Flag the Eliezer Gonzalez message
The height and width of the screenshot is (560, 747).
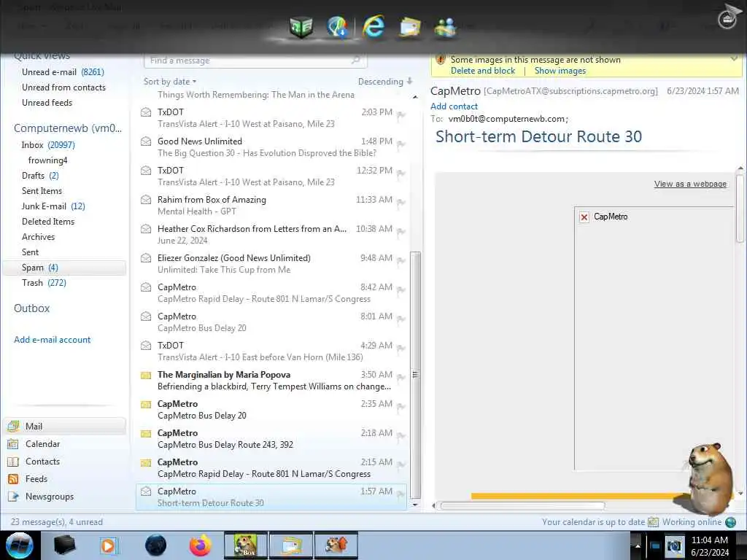click(401, 261)
